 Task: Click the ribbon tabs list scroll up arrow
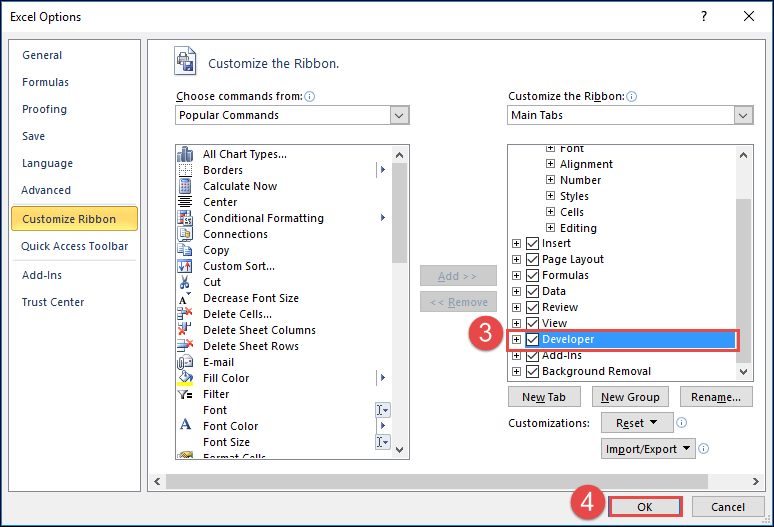743,155
